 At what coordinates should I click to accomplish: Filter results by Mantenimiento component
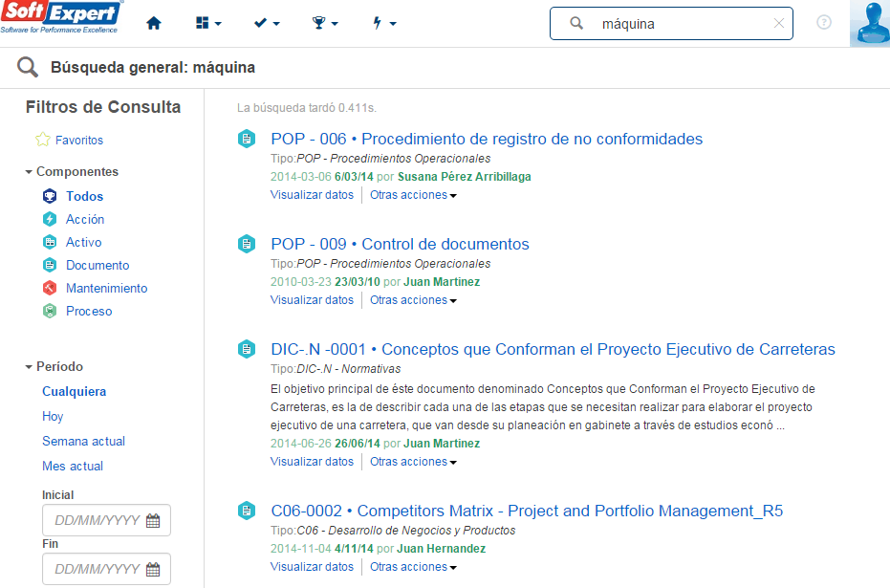106,289
